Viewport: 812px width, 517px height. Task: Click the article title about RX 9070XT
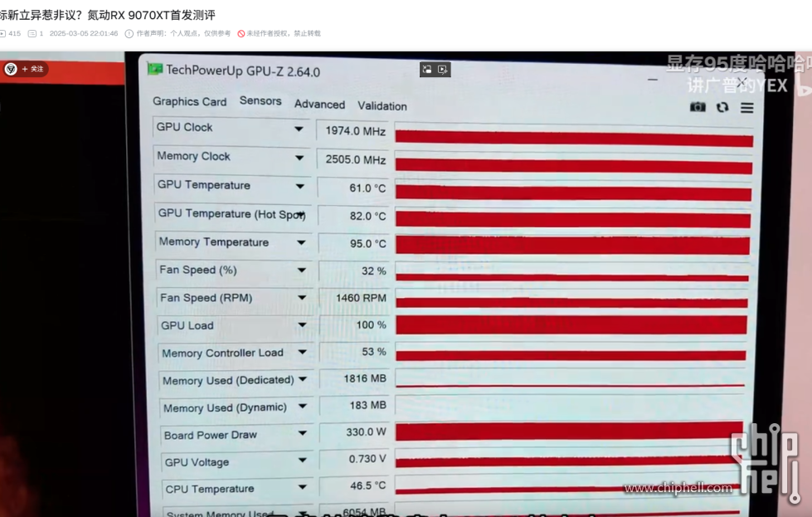click(x=107, y=15)
